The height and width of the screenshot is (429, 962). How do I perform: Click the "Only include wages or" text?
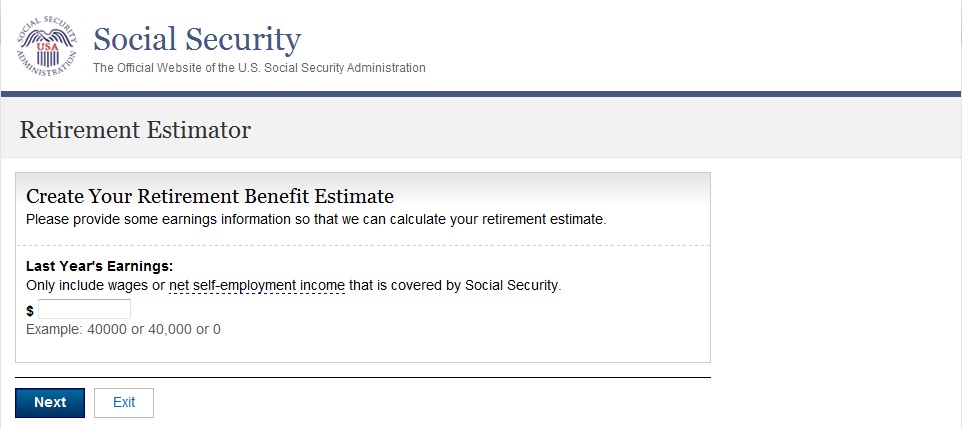pyautogui.click(x=95, y=286)
